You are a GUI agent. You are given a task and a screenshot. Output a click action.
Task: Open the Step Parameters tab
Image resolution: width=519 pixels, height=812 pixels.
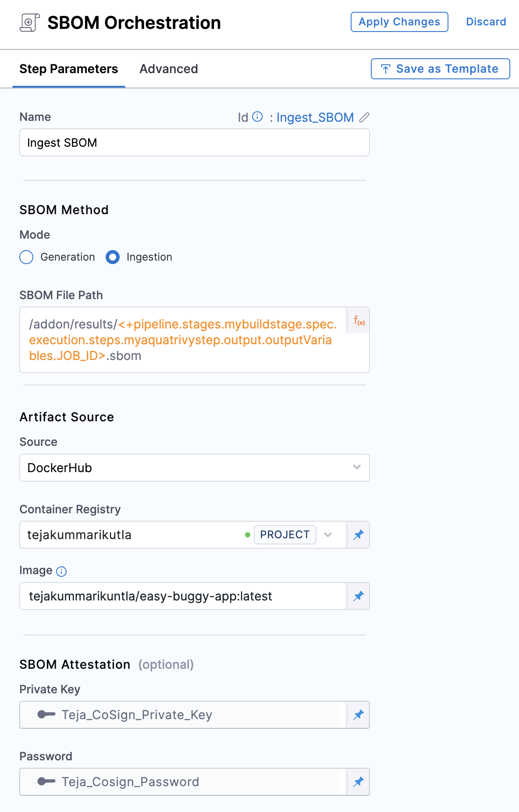coord(69,69)
